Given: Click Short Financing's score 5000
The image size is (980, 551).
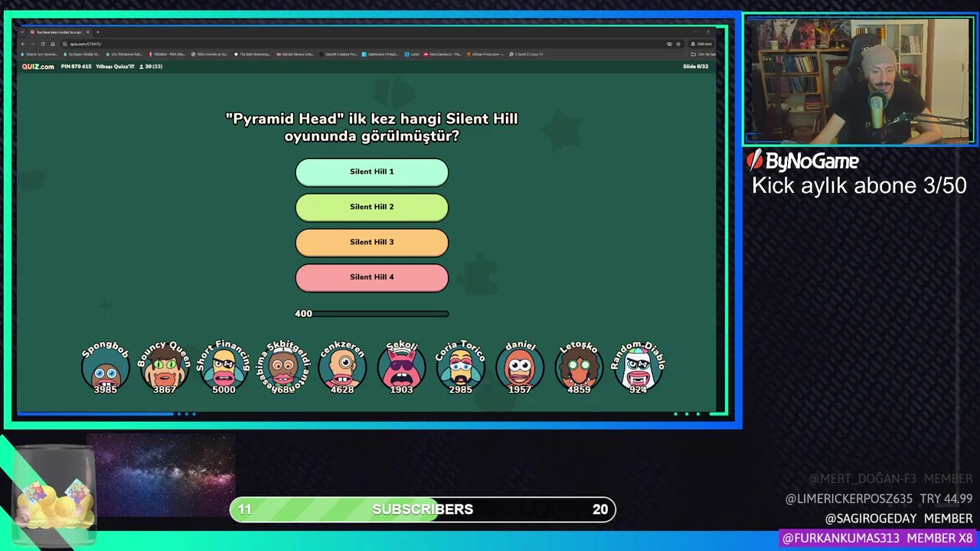Looking at the screenshot, I should (224, 390).
